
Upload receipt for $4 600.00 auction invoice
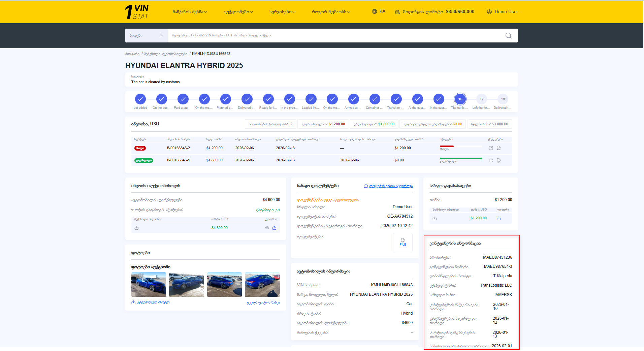click(274, 228)
